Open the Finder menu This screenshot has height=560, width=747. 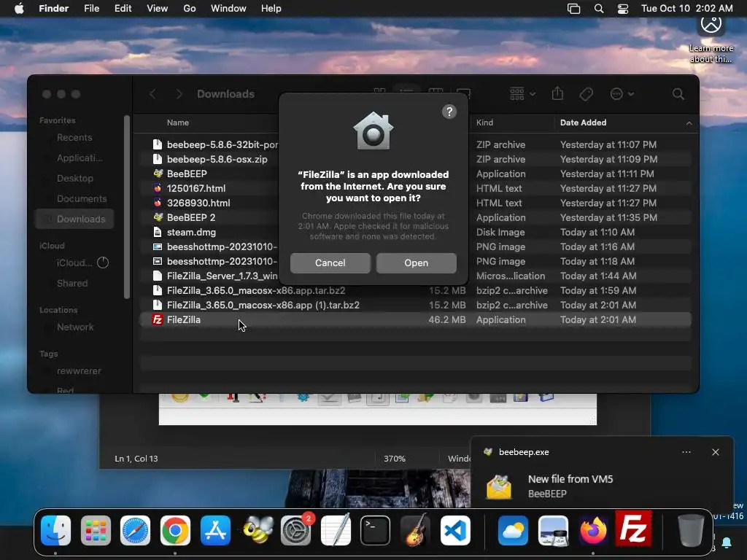coord(53,9)
